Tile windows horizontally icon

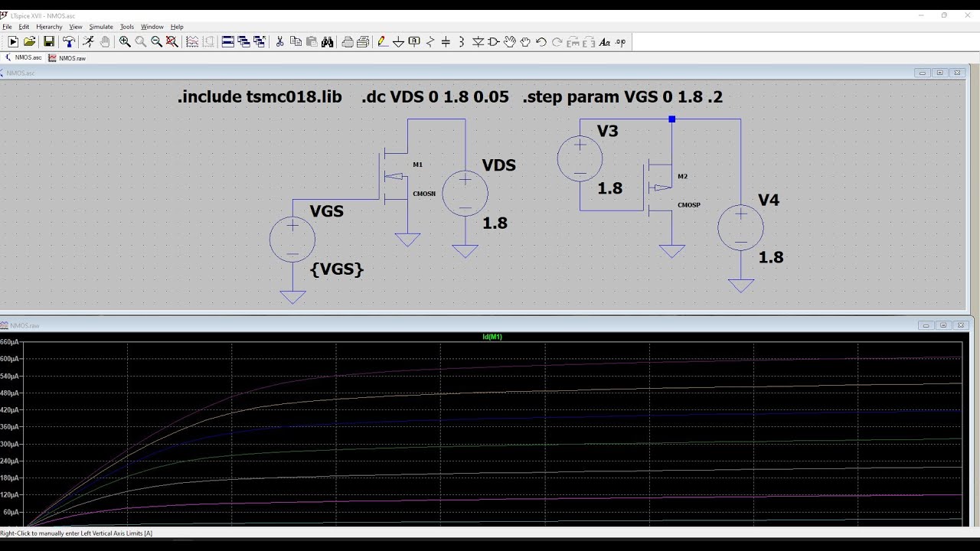point(227,42)
